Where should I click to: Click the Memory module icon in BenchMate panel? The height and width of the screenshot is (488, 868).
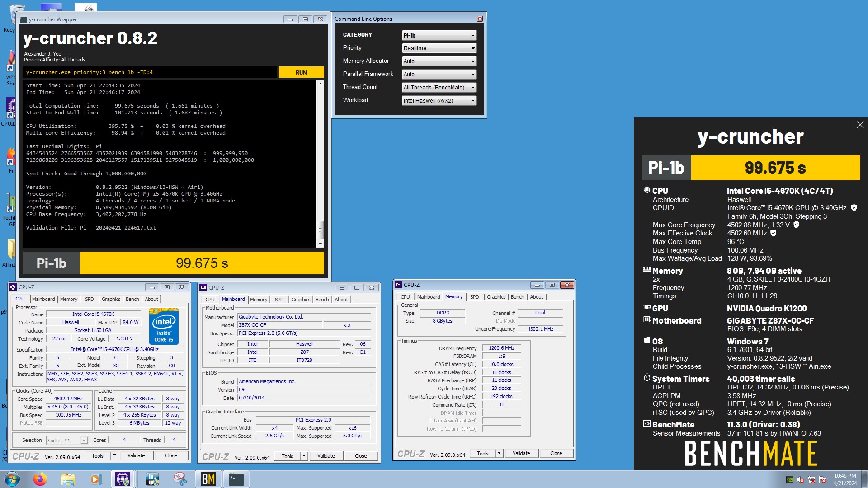tap(647, 270)
